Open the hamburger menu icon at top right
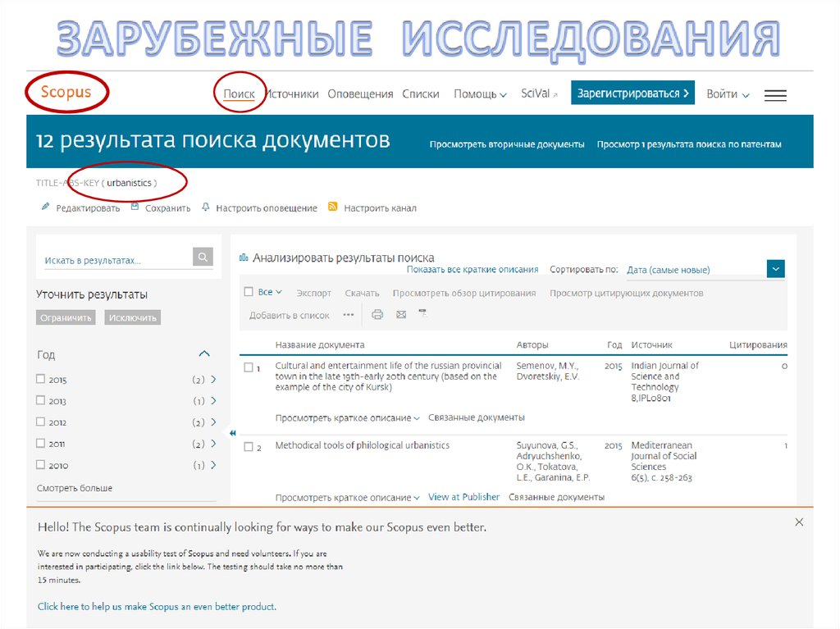 tap(775, 95)
